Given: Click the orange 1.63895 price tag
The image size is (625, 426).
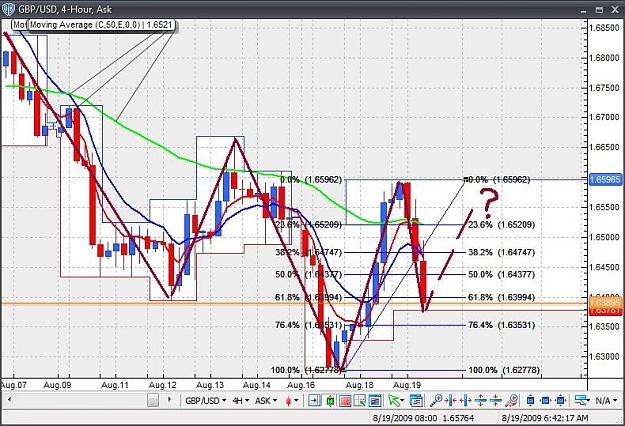Looking at the screenshot, I should click(x=605, y=302).
